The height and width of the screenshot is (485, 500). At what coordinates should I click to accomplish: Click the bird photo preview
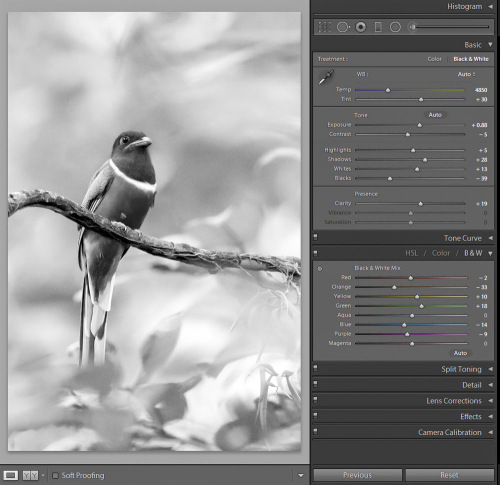154,231
